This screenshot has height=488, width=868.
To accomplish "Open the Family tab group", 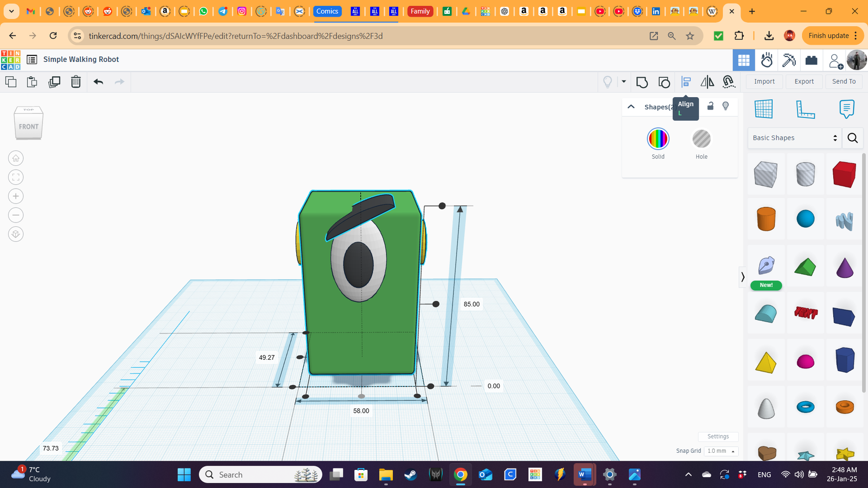I will pos(420,11).
